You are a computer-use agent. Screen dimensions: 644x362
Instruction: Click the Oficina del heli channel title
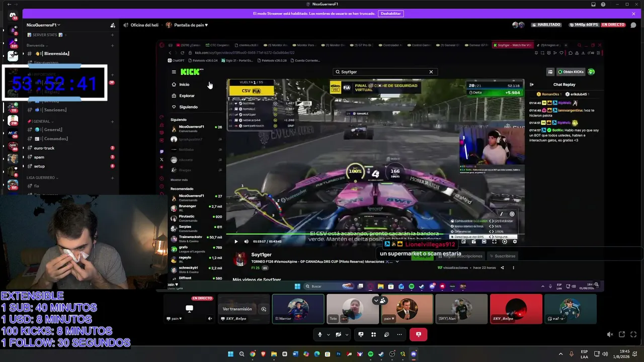(144, 25)
